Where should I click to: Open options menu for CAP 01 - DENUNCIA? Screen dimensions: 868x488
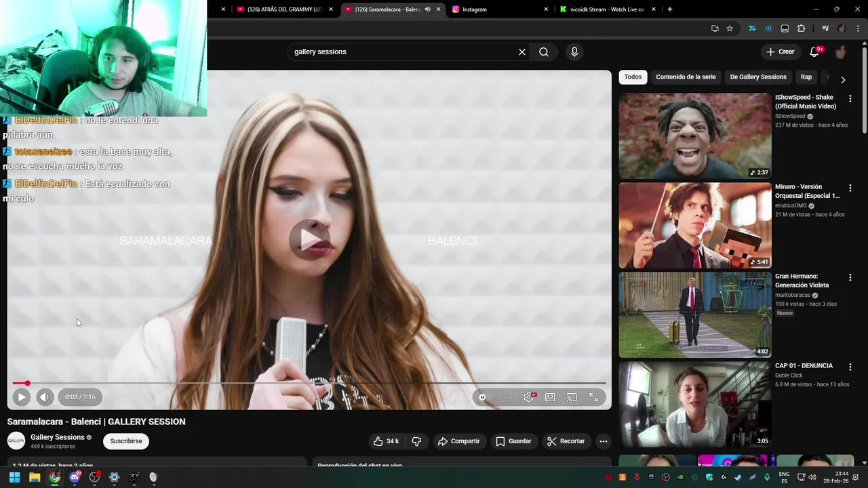(850, 367)
